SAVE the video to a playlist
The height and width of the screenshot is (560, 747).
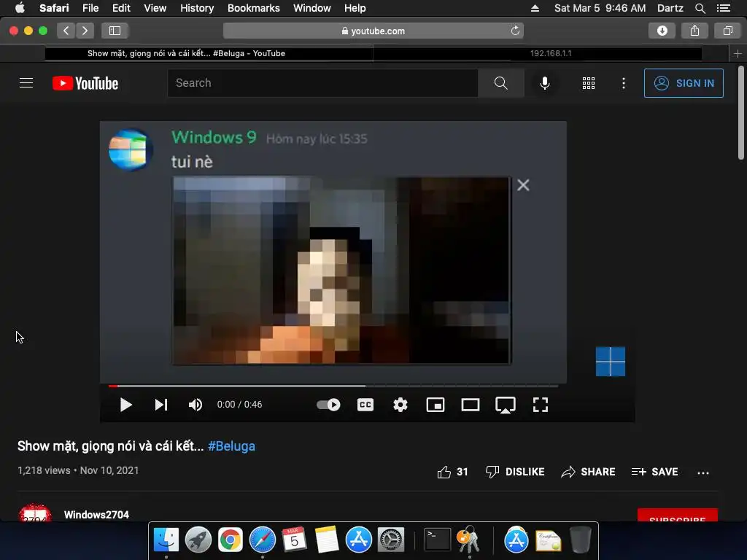pyautogui.click(x=654, y=472)
